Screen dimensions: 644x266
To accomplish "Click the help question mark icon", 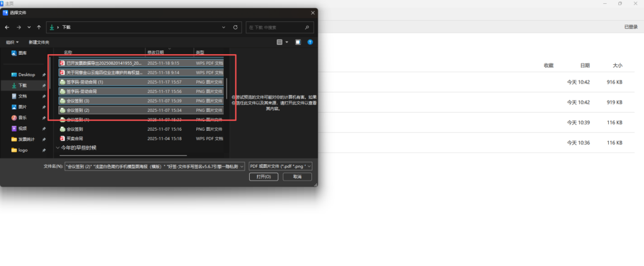I will coord(310,42).
